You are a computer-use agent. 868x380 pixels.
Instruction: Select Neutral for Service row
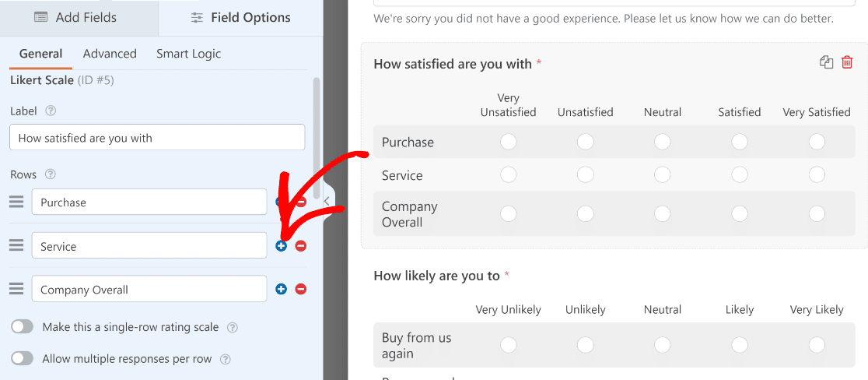pyautogui.click(x=662, y=175)
